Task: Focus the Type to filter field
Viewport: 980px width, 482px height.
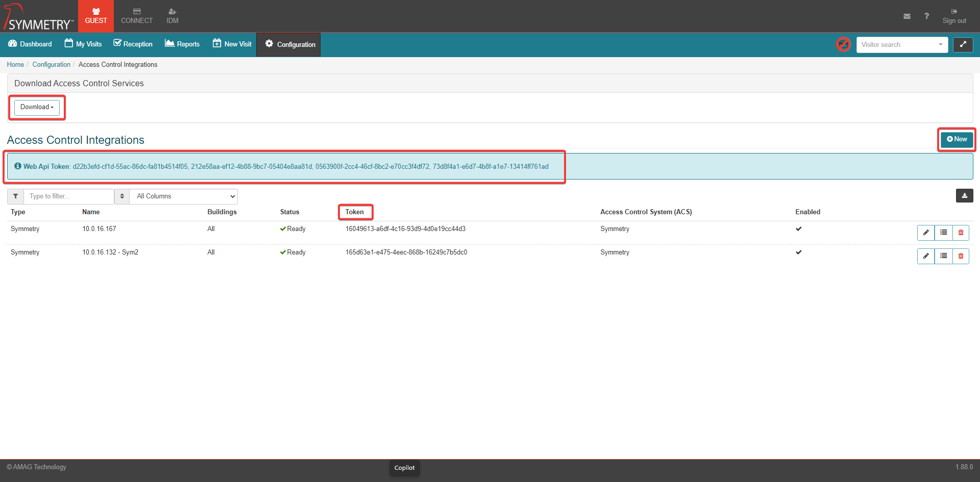Action: [x=69, y=196]
